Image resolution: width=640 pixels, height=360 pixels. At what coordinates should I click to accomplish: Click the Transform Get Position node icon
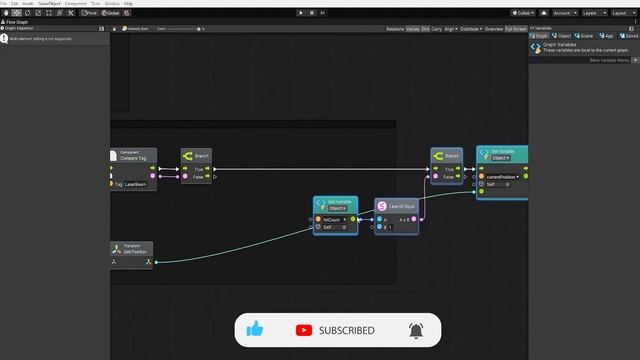click(117, 249)
